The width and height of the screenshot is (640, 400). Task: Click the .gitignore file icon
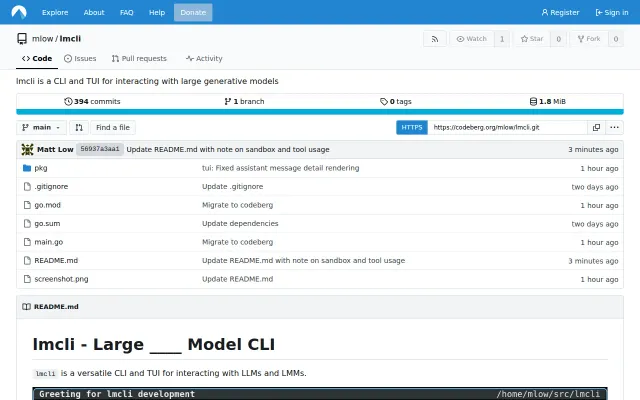tap(27, 187)
